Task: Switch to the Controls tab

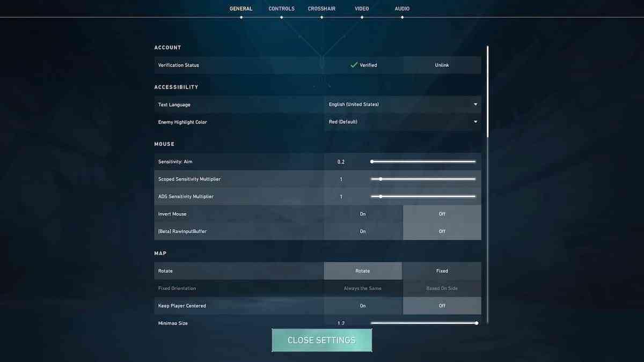Action: (x=281, y=9)
